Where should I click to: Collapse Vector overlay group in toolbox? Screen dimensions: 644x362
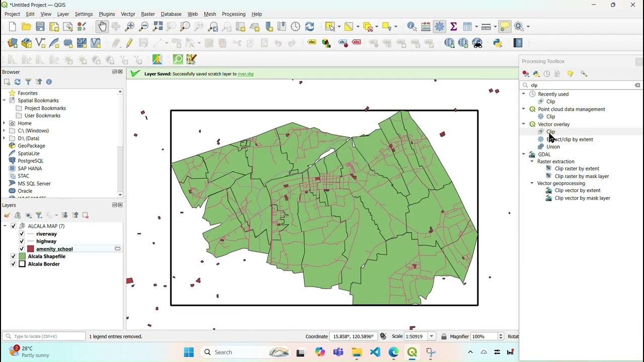(x=524, y=124)
